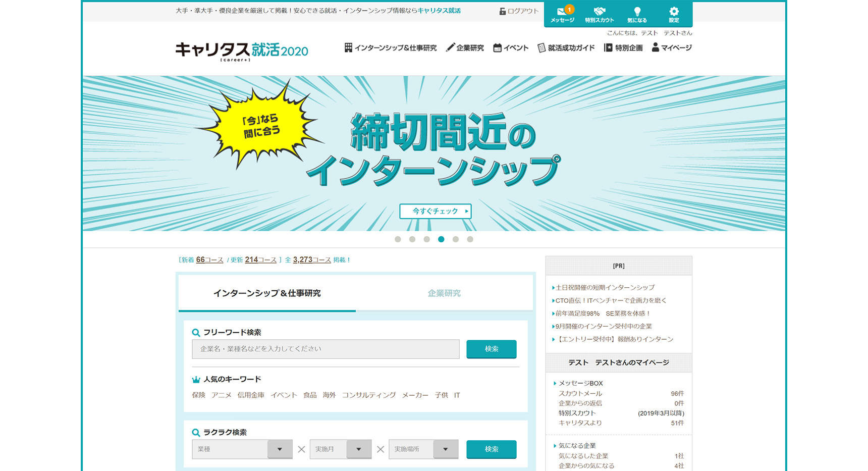Click the キャリタス就活2020 logo
Image resolution: width=868 pixels, height=471 pixels.
[x=242, y=51]
